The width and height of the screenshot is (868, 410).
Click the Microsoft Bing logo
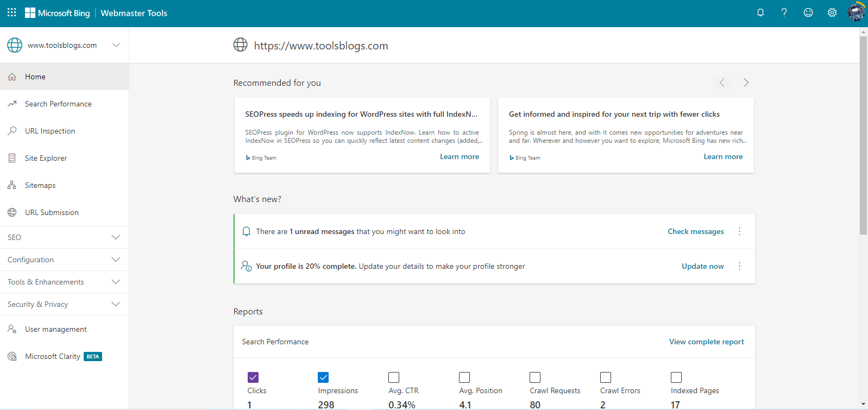pos(58,13)
